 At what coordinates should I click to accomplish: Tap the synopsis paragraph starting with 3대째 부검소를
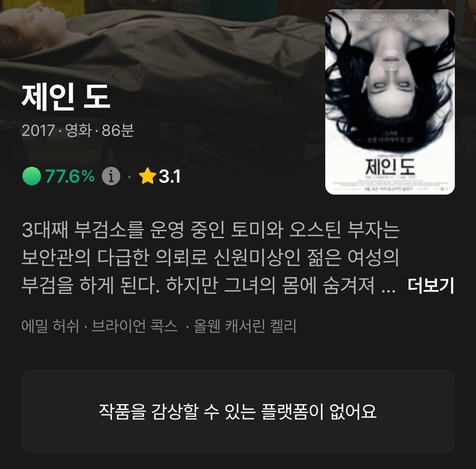[x=210, y=258]
